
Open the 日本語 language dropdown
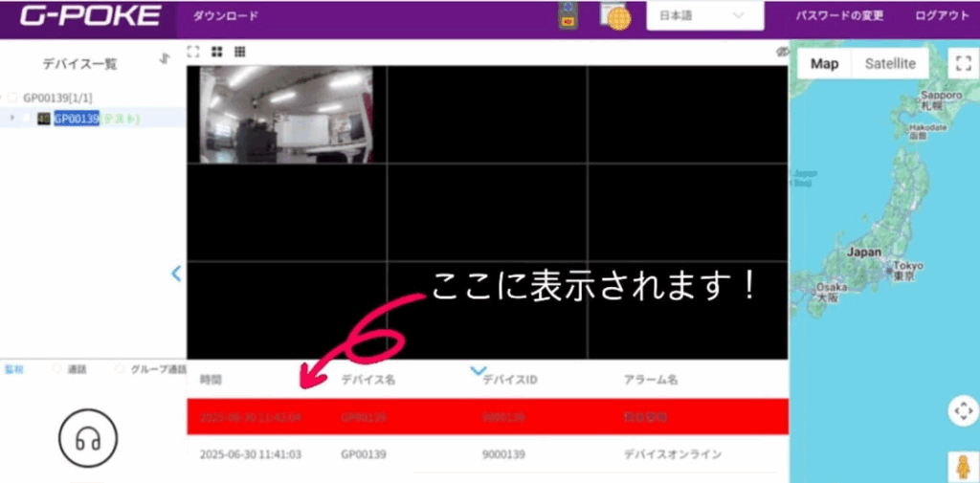coord(704,15)
